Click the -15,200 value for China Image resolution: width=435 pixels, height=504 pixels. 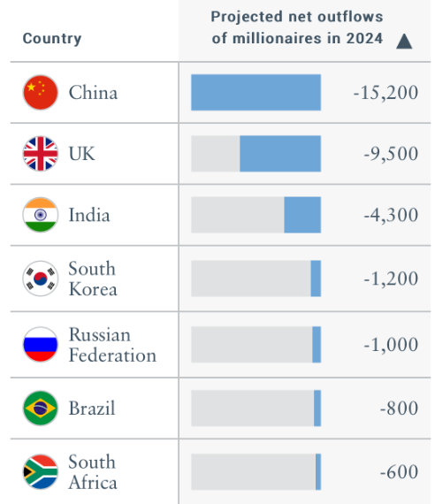[385, 93]
